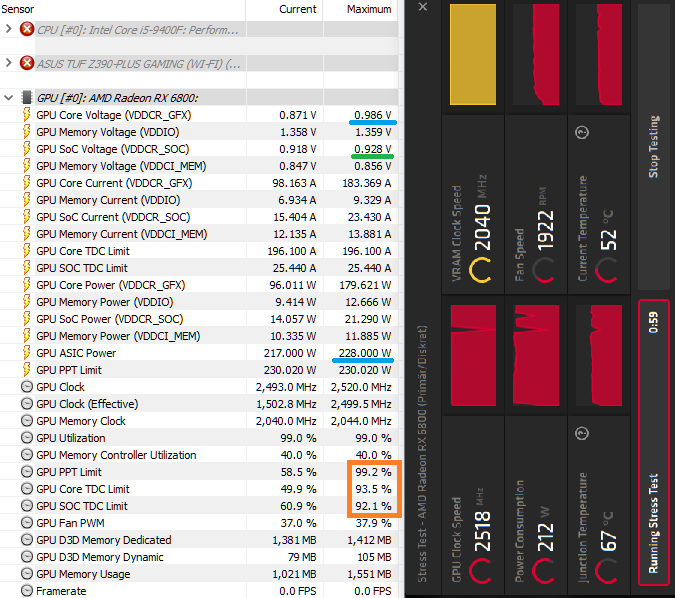Collapse the GPU [#0] AMD Radeon RX 6800 node
Image resolution: width=675 pixels, height=598 pixels.
pos(8,97)
